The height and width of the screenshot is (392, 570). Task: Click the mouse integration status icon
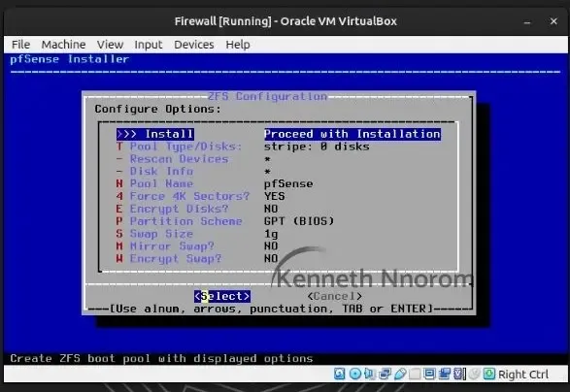pos(474,374)
